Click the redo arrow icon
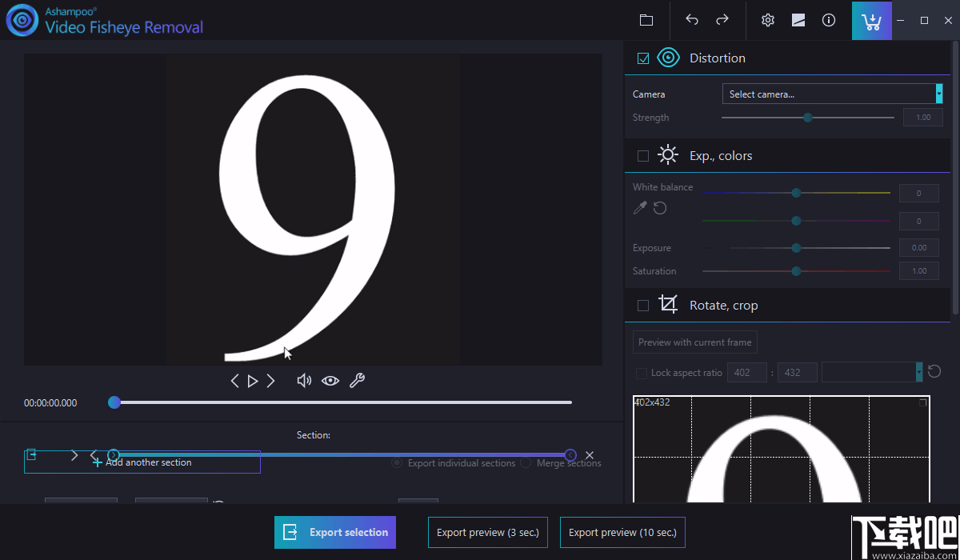 (722, 20)
